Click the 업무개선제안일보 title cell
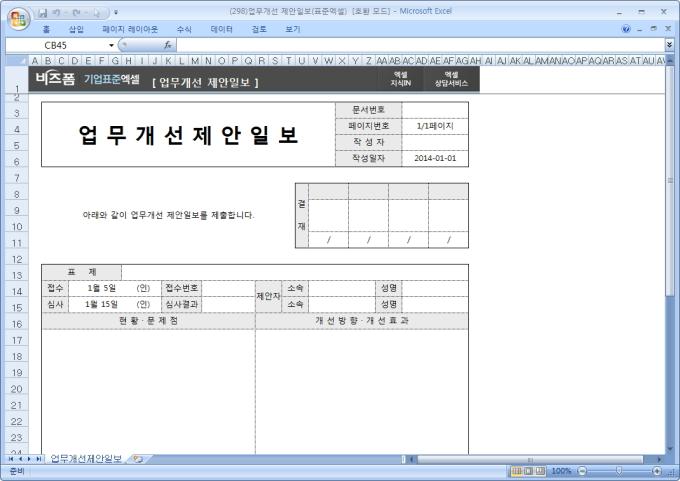 click(188, 134)
